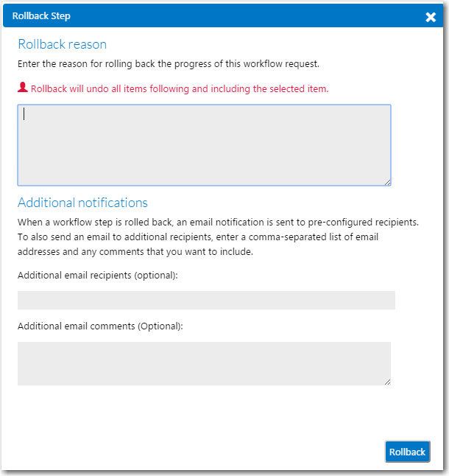The width and height of the screenshot is (449, 476).
Task: Click the Rollback Step title bar text
Action: (41, 15)
